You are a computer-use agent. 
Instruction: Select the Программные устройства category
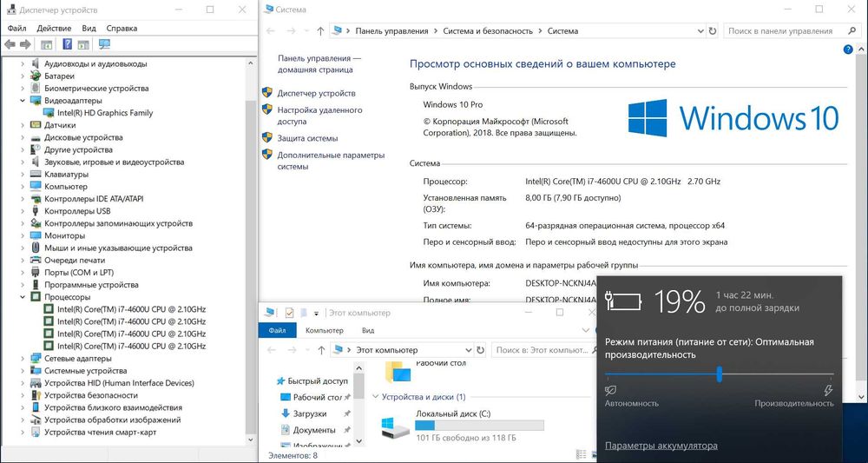point(91,285)
